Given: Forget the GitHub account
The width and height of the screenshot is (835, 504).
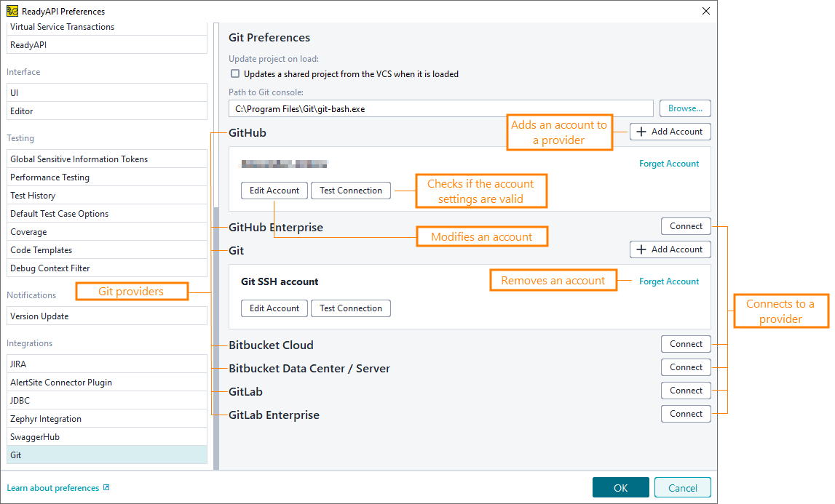Looking at the screenshot, I should (669, 163).
